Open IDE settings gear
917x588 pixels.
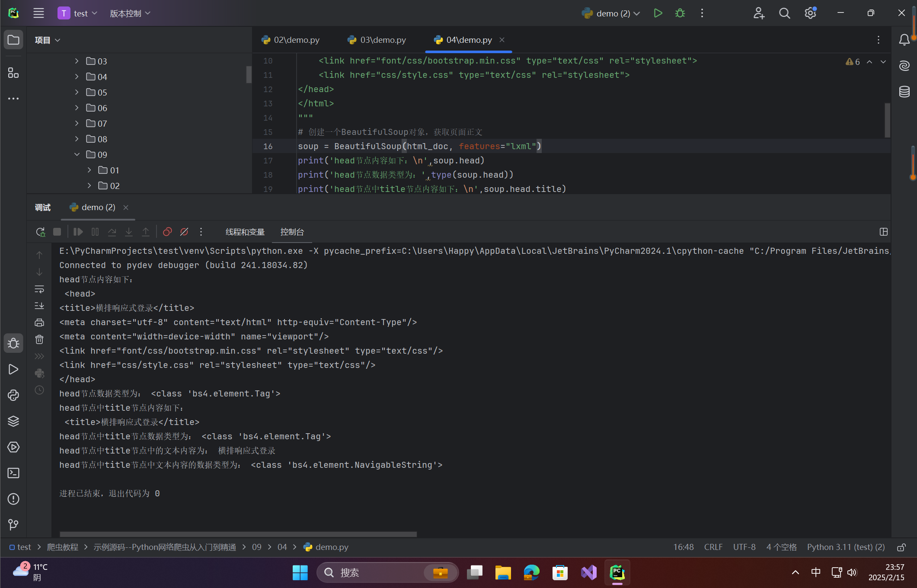tap(810, 13)
